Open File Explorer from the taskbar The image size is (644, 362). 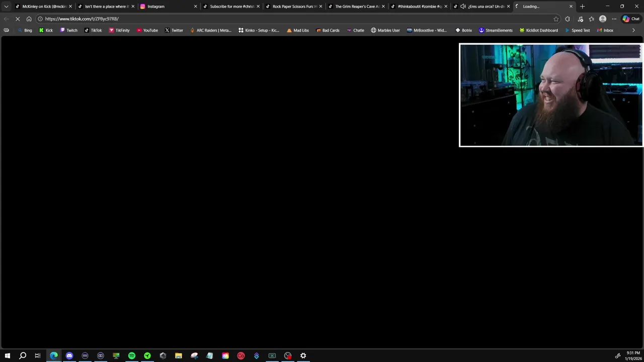(178, 355)
